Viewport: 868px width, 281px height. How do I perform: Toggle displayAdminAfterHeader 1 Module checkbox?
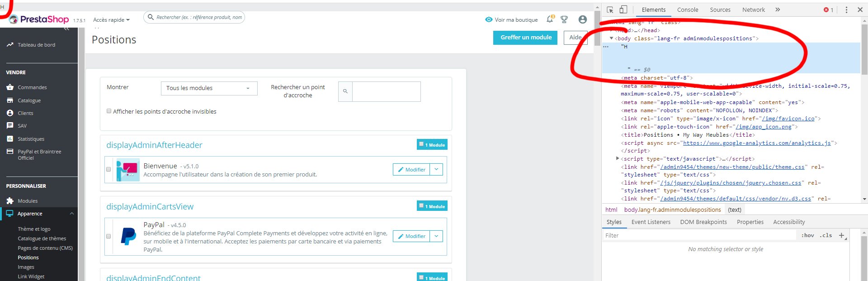421,144
